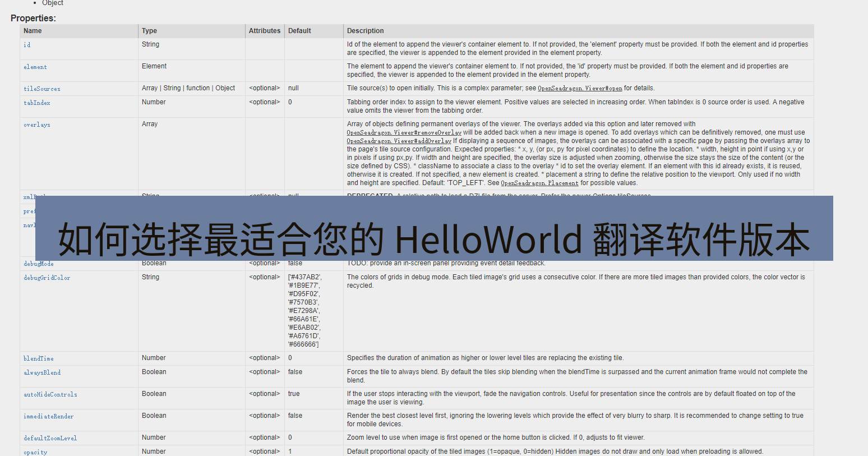Click the Chinese HelloWorld title banner
The image size is (868, 456).
tap(434, 228)
